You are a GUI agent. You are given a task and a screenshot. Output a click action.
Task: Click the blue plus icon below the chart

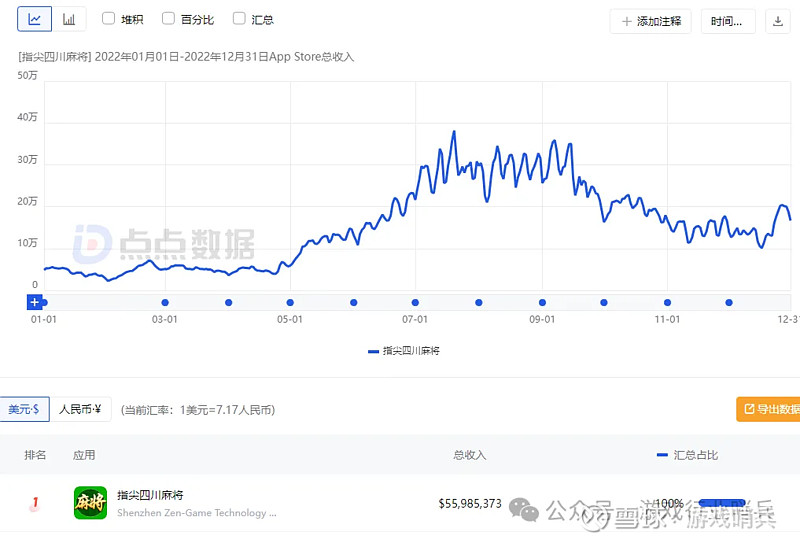tap(34, 302)
